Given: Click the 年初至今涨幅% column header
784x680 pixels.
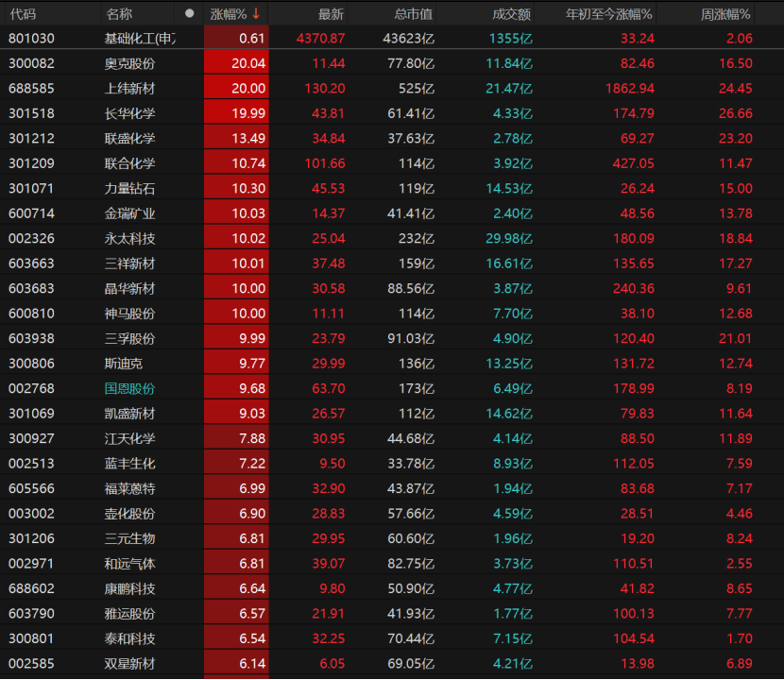Looking at the screenshot, I should tap(608, 14).
